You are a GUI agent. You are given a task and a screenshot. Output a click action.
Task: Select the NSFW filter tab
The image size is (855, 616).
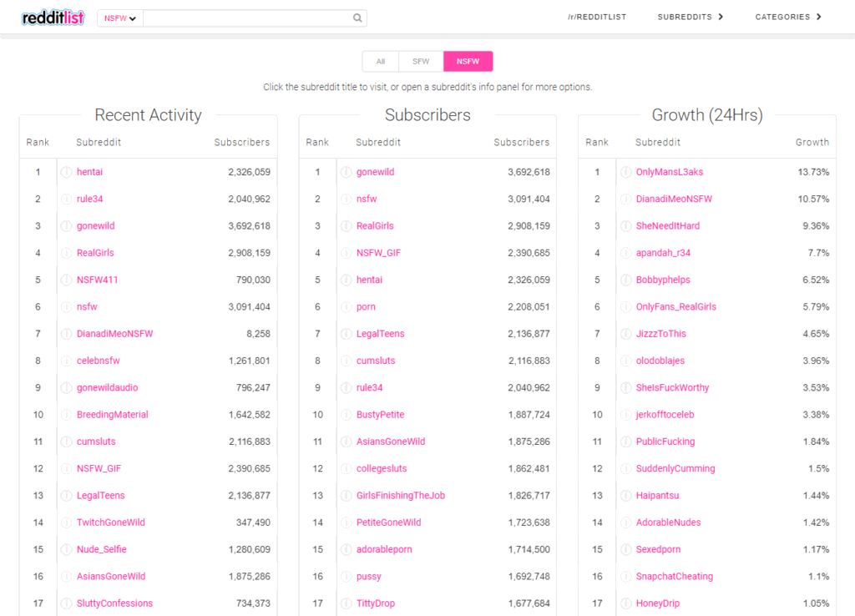coord(468,62)
